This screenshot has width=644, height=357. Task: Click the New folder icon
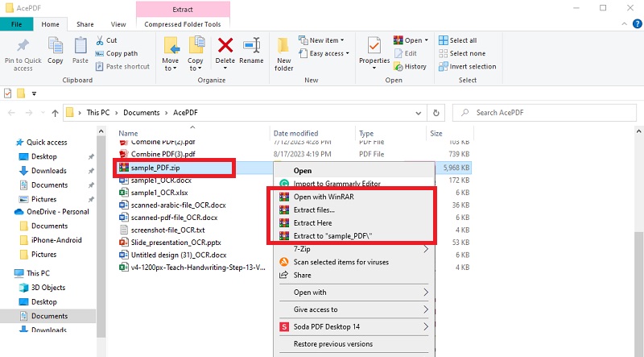point(283,45)
